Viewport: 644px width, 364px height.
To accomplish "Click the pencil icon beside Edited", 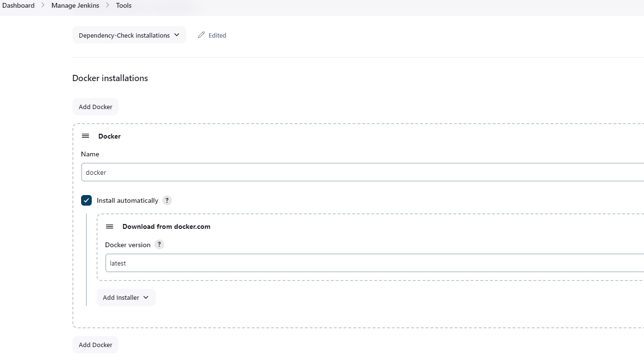I will point(201,35).
